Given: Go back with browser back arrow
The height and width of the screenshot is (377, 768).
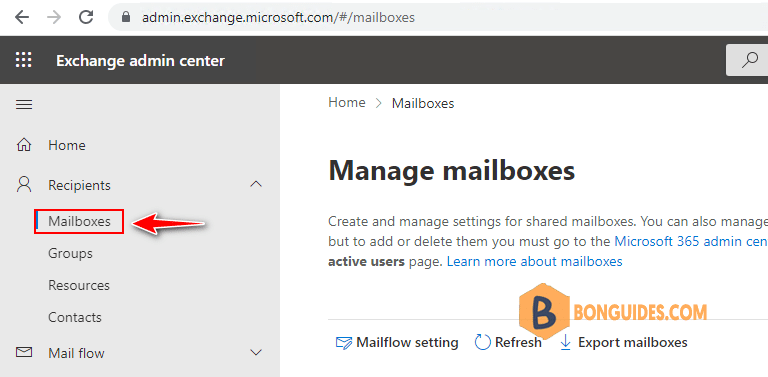Looking at the screenshot, I should tap(22, 18).
